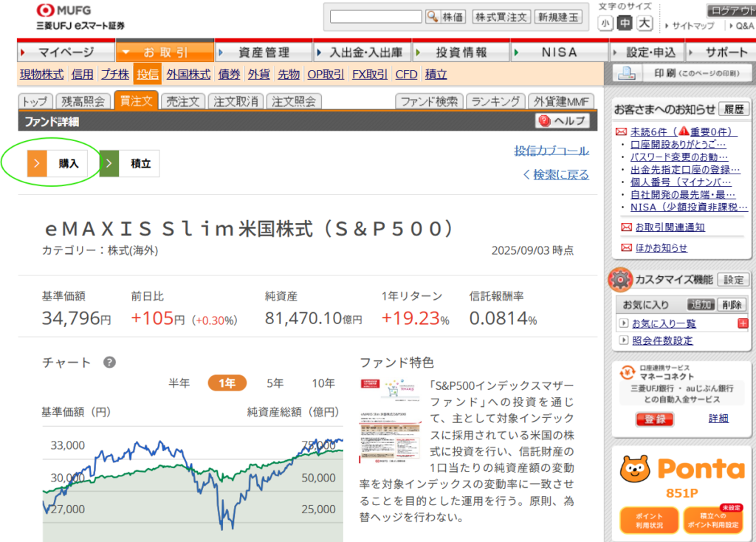
Task: Open the ファンド検索 tab
Action: (429, 101)
